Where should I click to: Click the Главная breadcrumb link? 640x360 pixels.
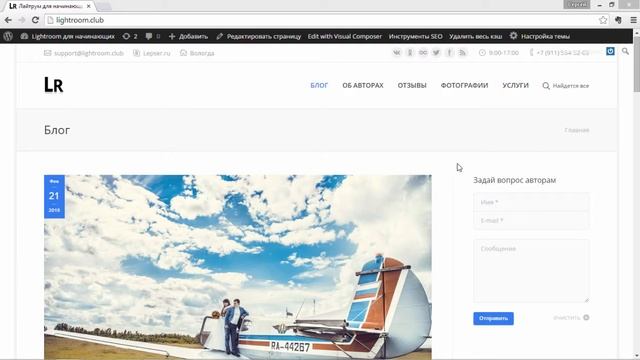577,130
